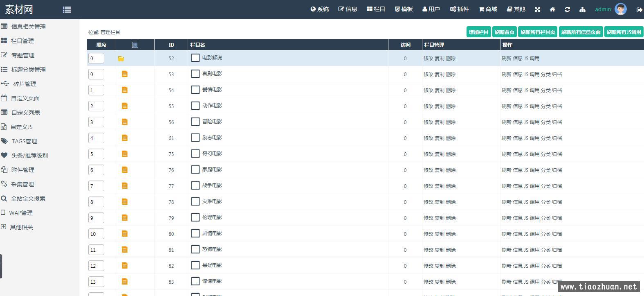Open the 系统 dropdown menu in top bar
Screen dimensions: 644x296
pyautogui.click(x=319, y=9)
